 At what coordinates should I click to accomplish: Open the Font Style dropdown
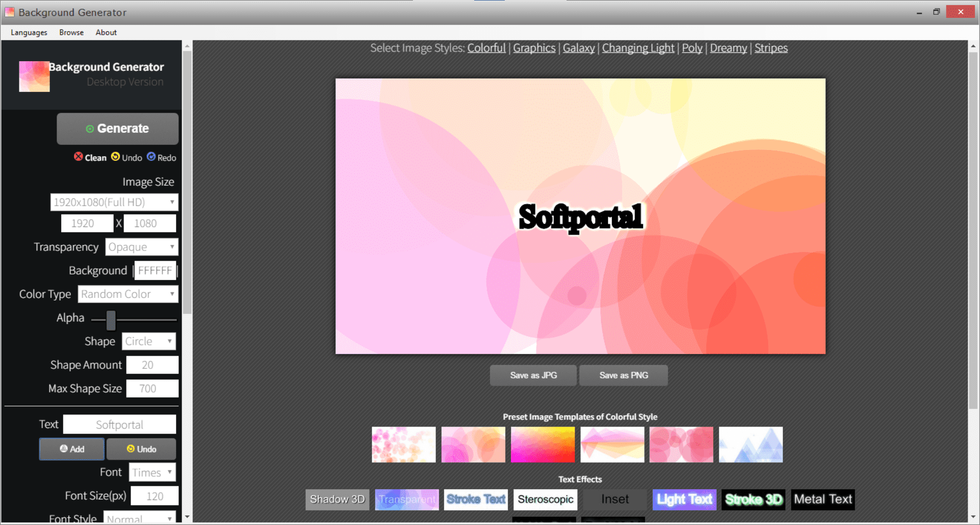140,517
